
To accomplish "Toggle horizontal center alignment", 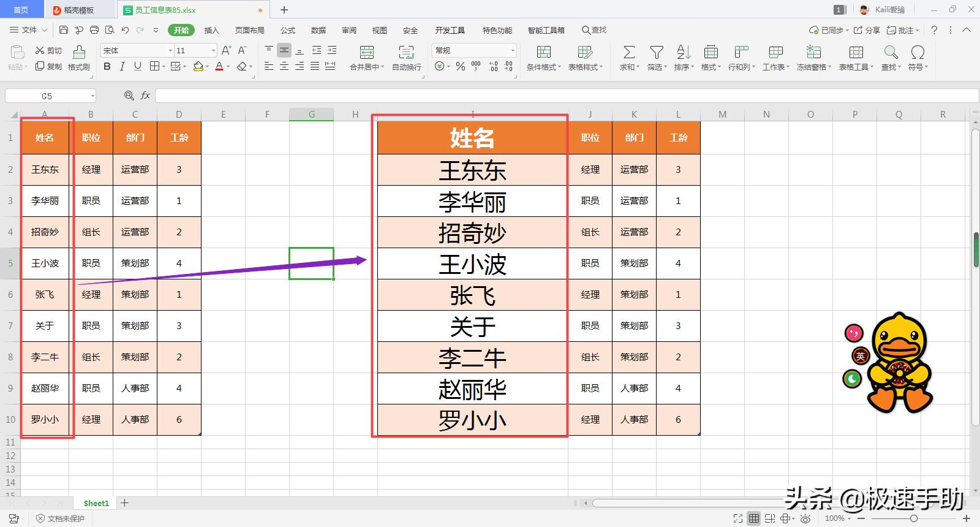I will (x=284, y=66).
